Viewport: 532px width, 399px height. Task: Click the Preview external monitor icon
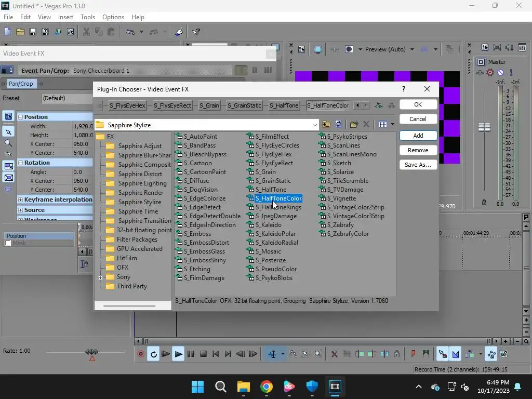click(317, 49)
